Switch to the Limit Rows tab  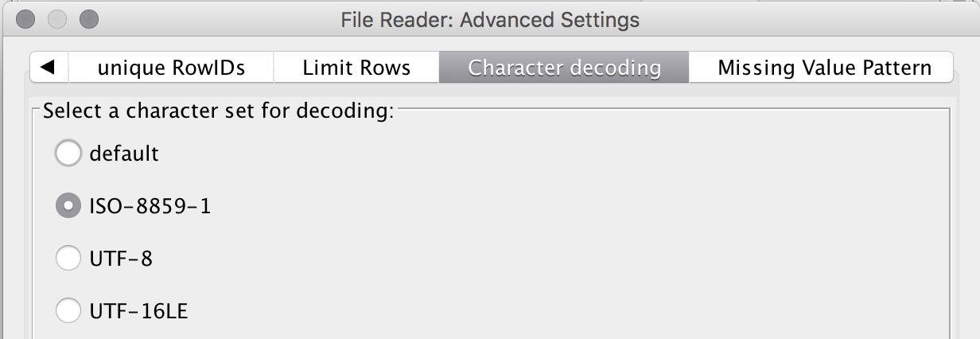(356, 68)
